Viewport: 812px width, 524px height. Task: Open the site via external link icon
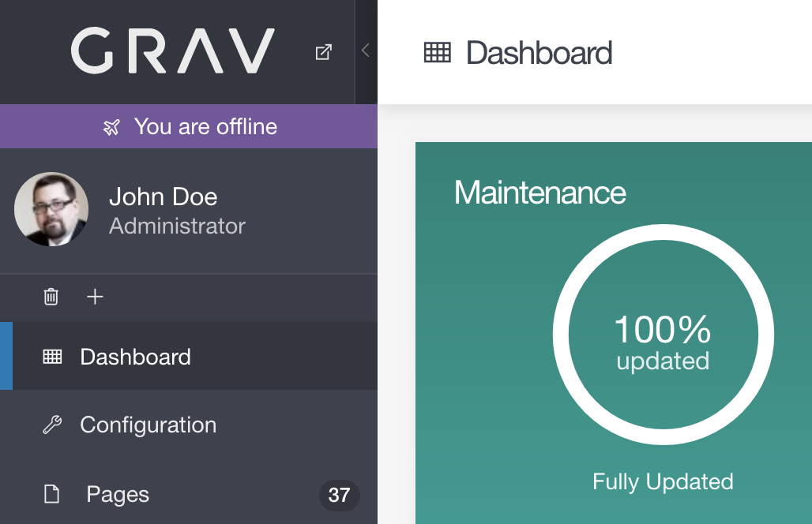(x=323, y=52)
